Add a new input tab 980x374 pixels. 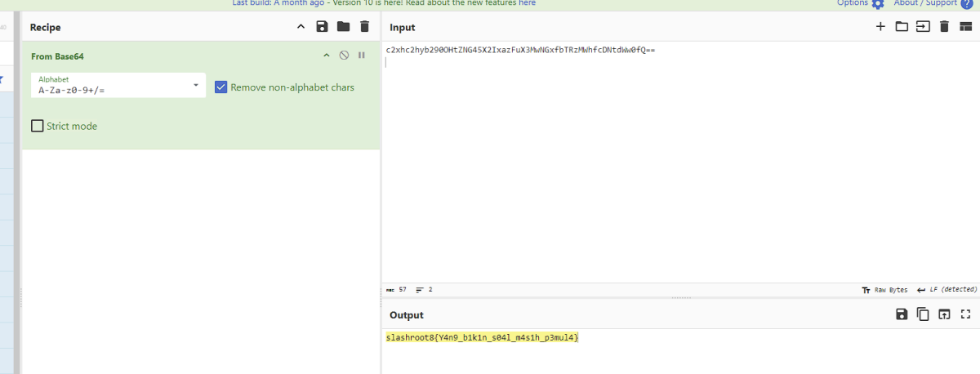click(x=880, y=27)
